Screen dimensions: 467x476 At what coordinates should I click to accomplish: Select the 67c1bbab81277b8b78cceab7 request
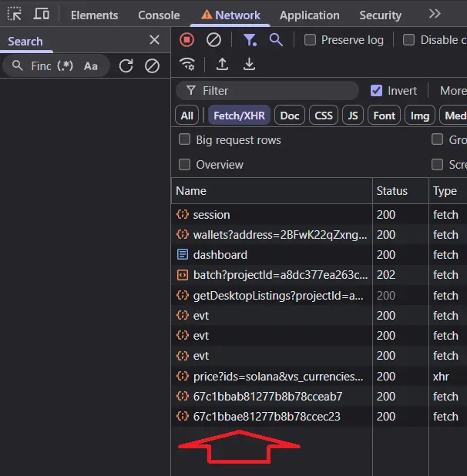click(319, 397)
